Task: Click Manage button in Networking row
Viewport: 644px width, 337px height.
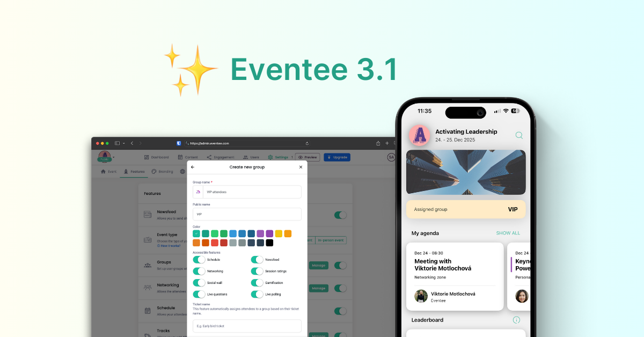Action: point(319,288)
